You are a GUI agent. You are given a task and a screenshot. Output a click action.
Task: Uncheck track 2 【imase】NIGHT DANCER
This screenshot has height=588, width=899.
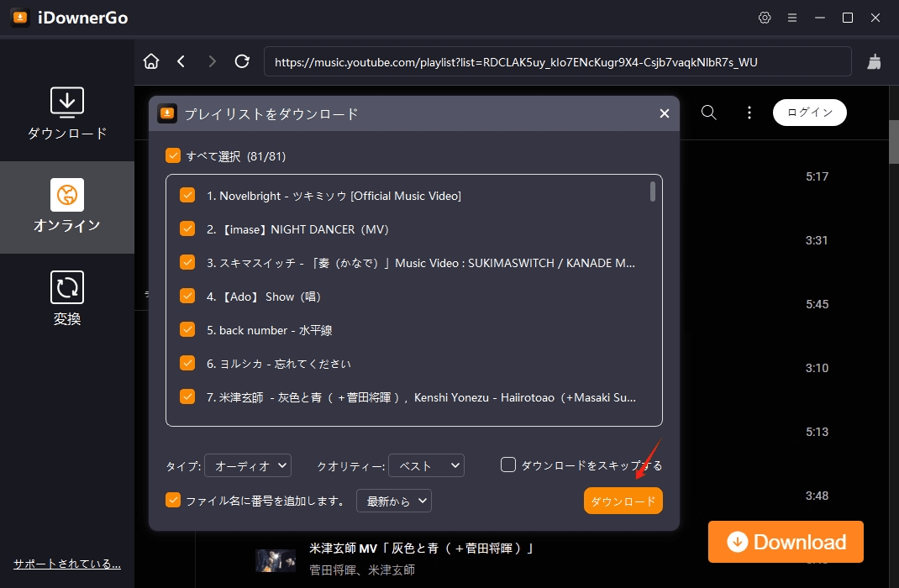coord(187,228)
